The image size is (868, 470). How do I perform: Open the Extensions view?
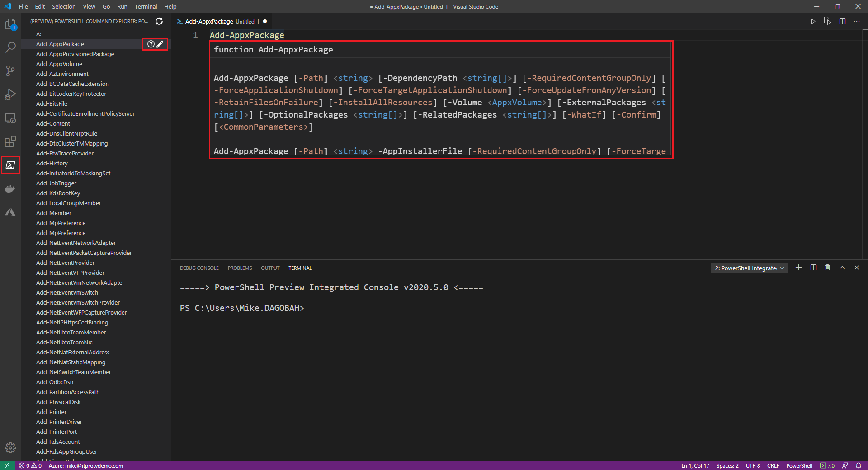point(10,141)
